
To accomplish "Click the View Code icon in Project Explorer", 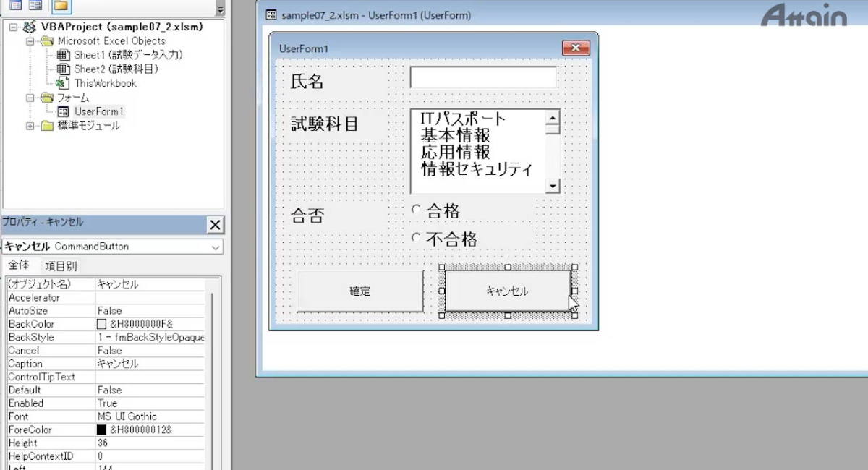I will (x=15, y=7).
